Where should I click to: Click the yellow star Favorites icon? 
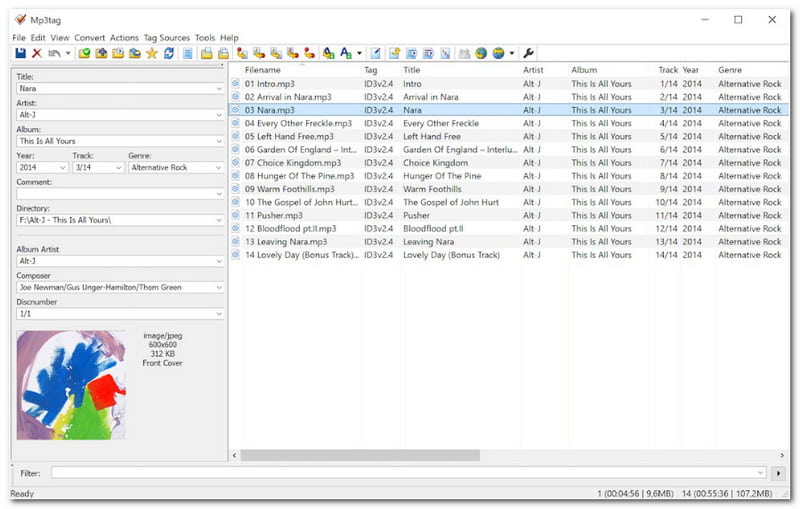point(152,53)
